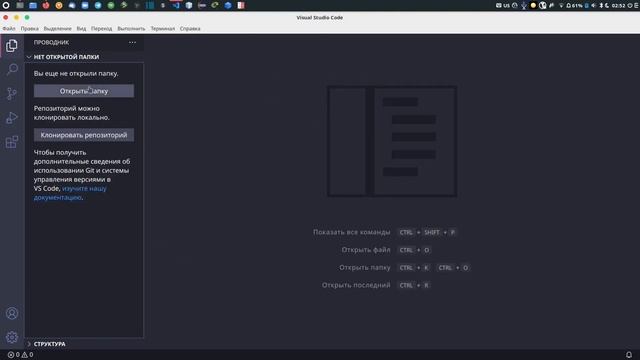
Task: Open the Search view in activity bar
Action: pyautogui.click(x=12, y=69)
